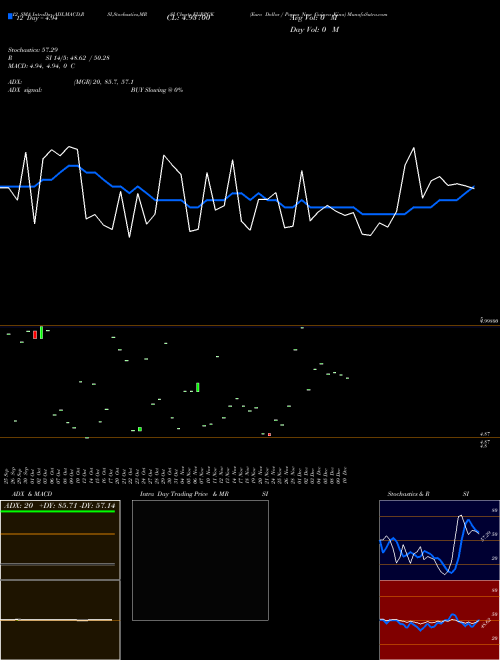Click the green candle near 06 Nov

(198, 387)
